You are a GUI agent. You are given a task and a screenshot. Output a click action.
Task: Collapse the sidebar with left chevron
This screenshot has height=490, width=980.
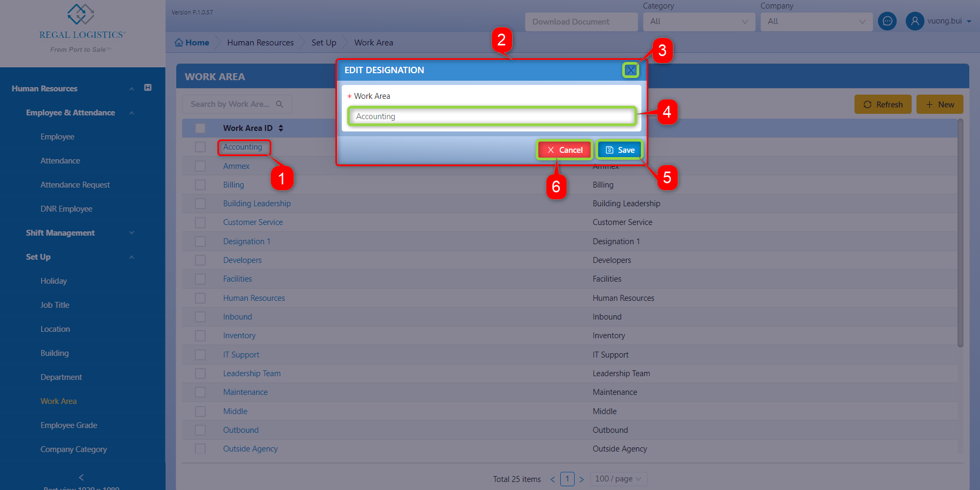(x=81, y=477)
